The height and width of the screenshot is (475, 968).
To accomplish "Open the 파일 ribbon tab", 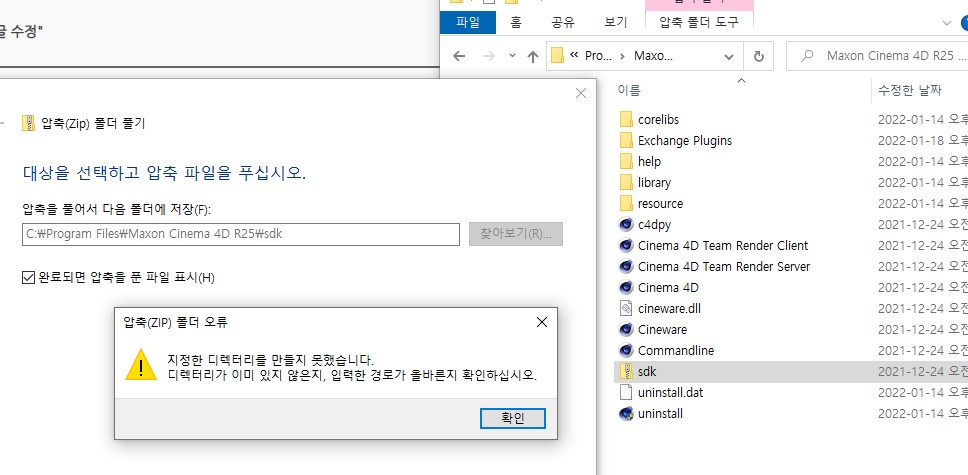I will tap(468, 23).
